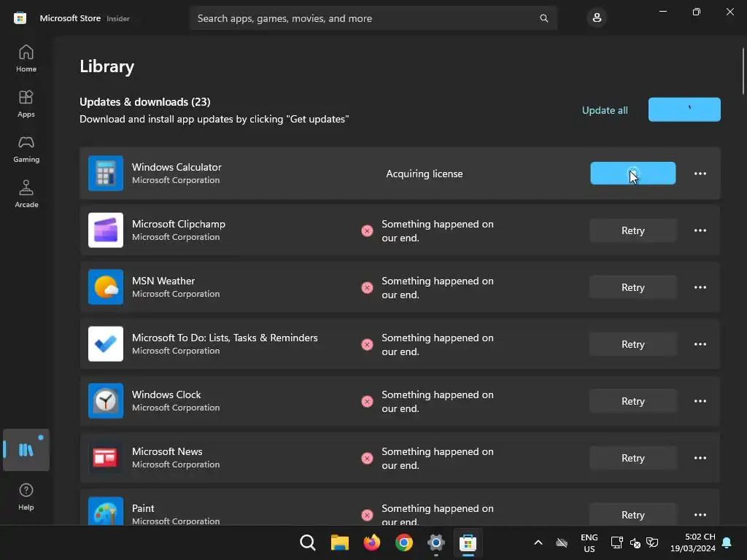This screenshot has width=747, height=560.
Task: Open Help from the sidebar
Action: coord(26,497)
